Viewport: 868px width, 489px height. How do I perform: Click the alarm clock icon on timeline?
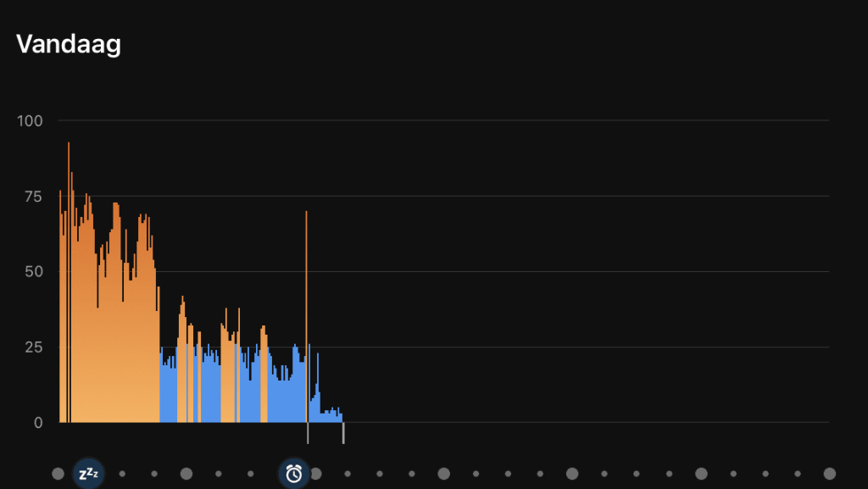(x=293, y=474)
